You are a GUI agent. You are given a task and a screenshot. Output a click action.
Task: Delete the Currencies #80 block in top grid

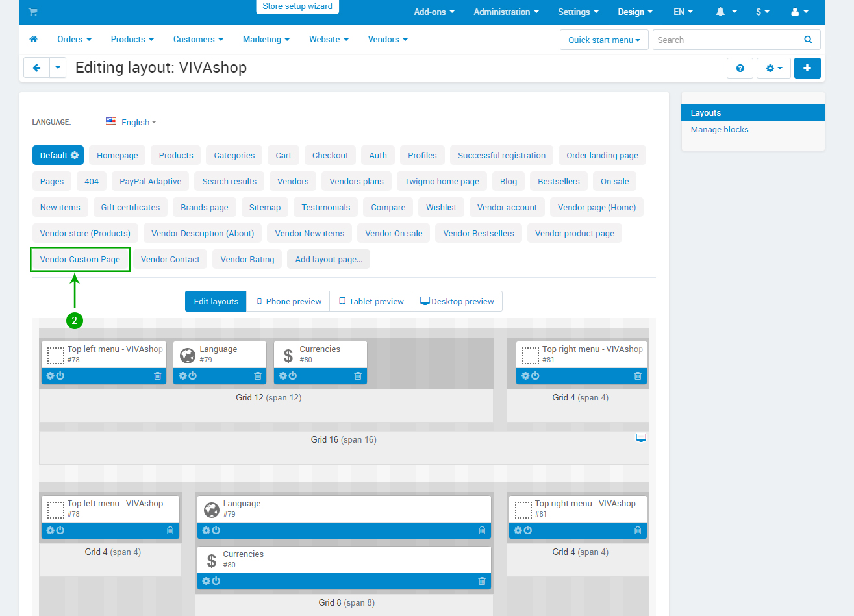pyautogui.click(x=358, y=376)
